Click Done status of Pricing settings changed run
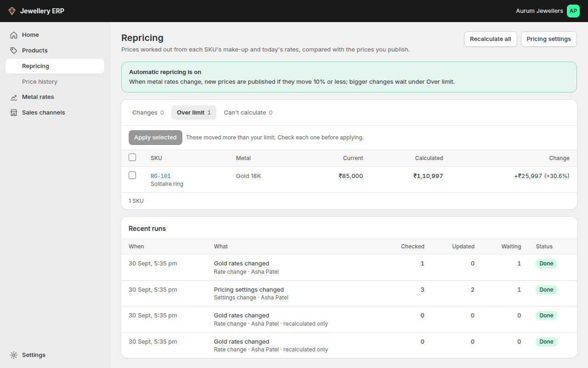This screenshot has height=368, width=588. coord(546,290)
